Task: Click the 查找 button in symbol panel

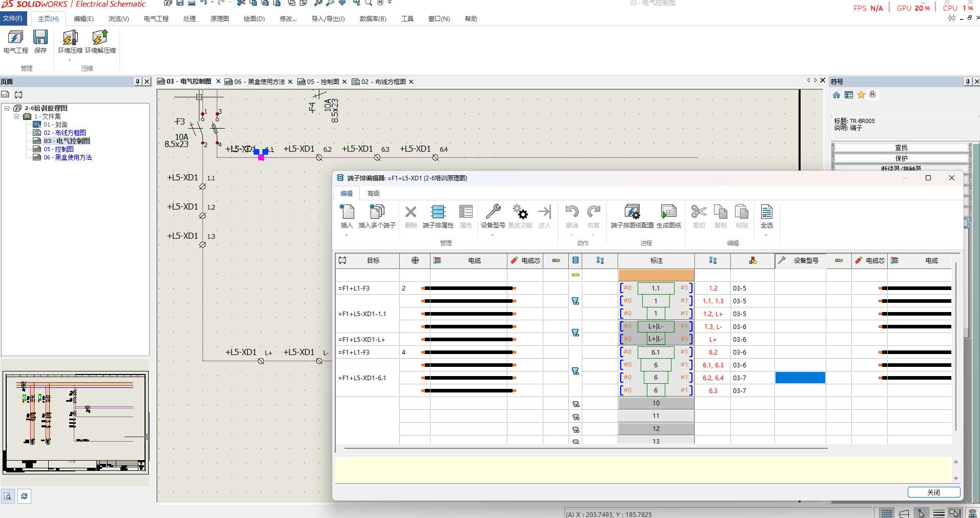Action: tap(901, 148)
